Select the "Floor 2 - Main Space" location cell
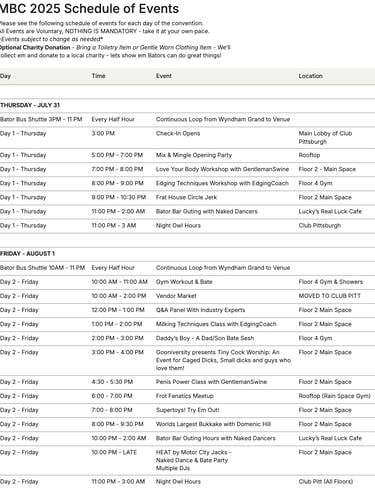The width and height of the screenshot is (375, 489). 327,169
